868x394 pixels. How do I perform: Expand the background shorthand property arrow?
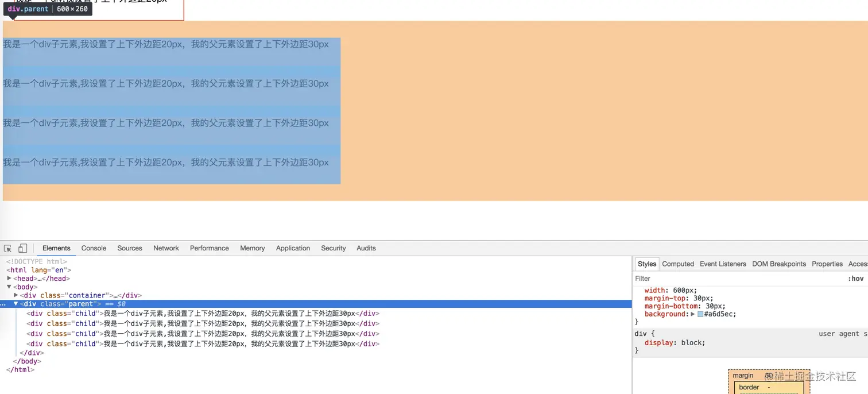pos(693,314)
